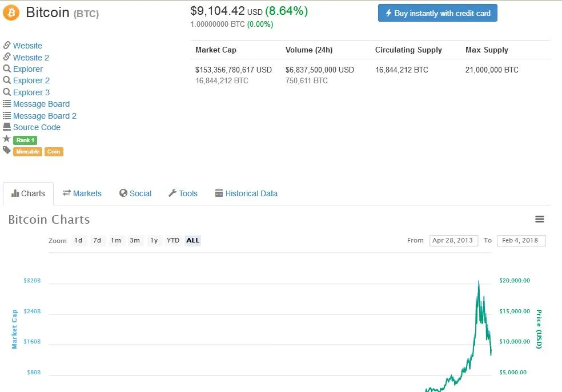Image resolution: width=562 pixels, height=392 pixels.
Task: Click the link icon beside Website
Action: pyautogui.click(x=7, y=45)
